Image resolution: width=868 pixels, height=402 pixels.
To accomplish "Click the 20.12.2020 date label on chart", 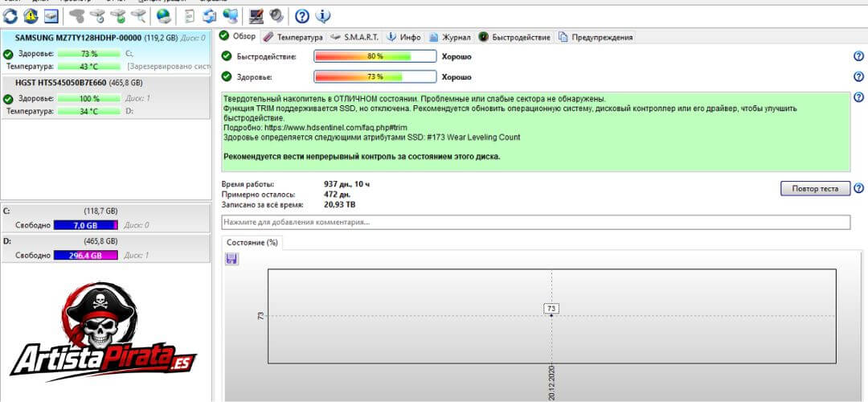I will (552, 382).
